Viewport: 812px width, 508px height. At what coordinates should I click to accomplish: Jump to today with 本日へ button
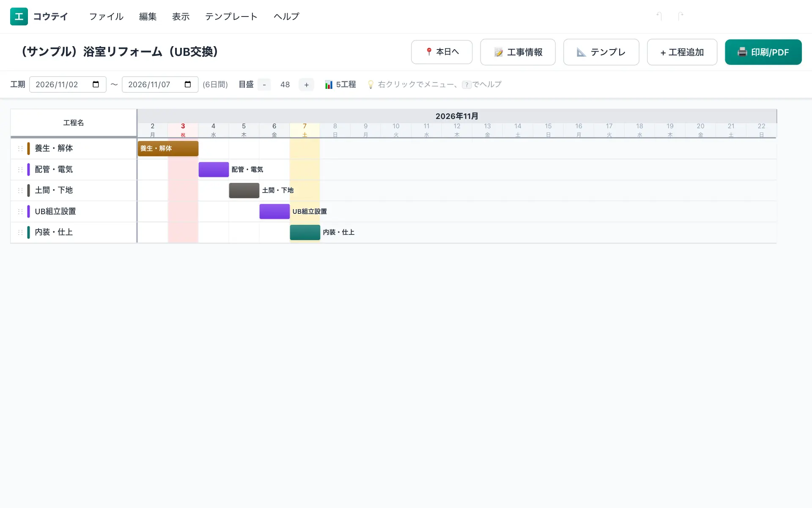point(442,52)
